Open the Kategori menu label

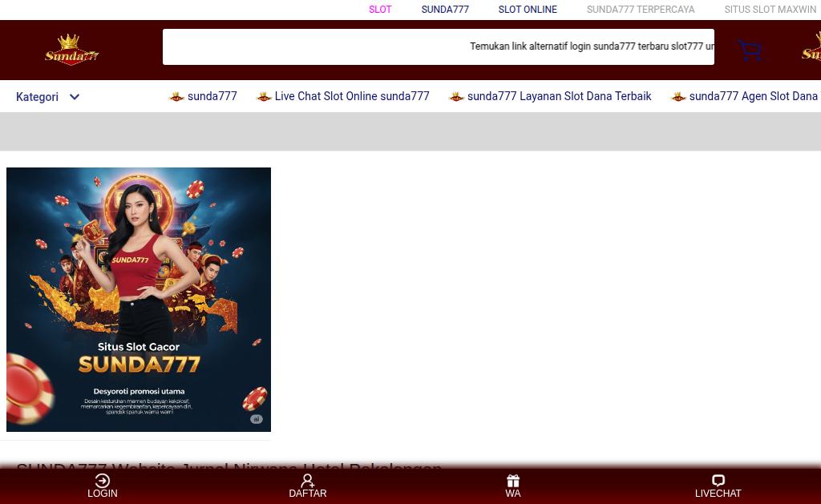(x=37, y=97)
